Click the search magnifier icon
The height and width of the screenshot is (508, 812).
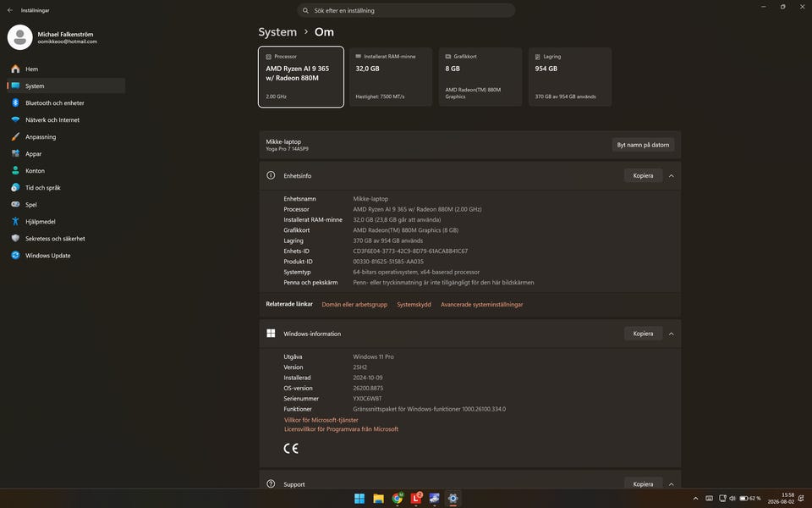tap(305, 10)
